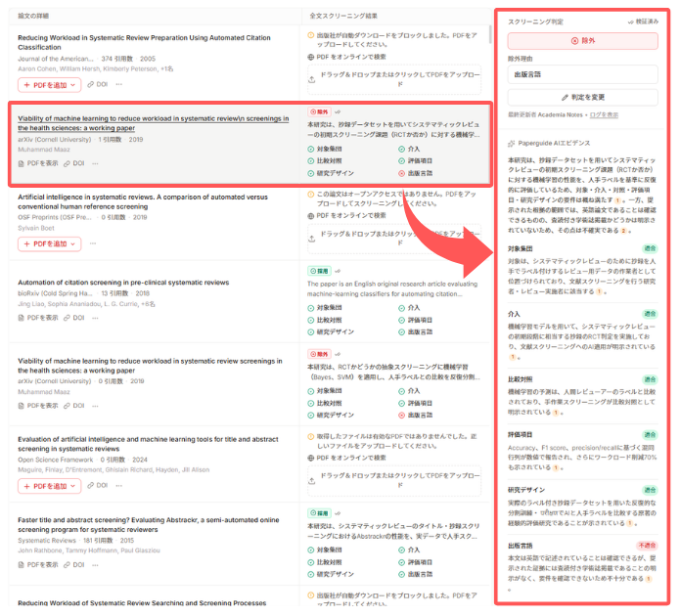The image size is (680, 616).
Task: Click 除外 badge on Viability paper with 0 引用数
Action: (319, 354)
